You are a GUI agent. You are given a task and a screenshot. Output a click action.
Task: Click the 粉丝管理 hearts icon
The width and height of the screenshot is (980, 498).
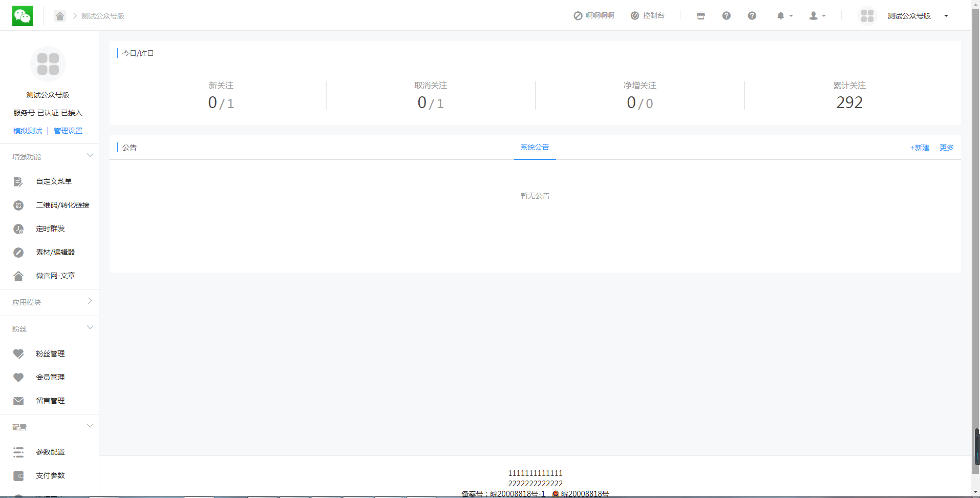[x=18, y=354]
